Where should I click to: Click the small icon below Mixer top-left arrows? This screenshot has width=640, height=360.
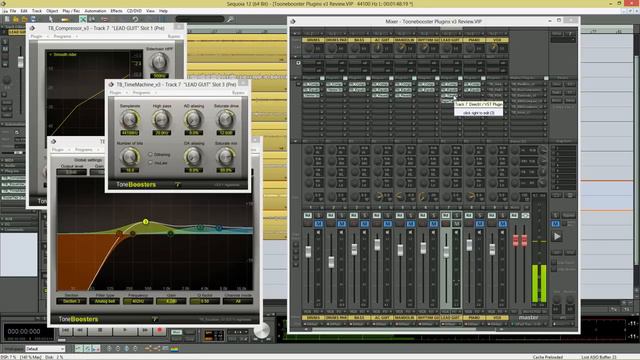pos(298,63)
